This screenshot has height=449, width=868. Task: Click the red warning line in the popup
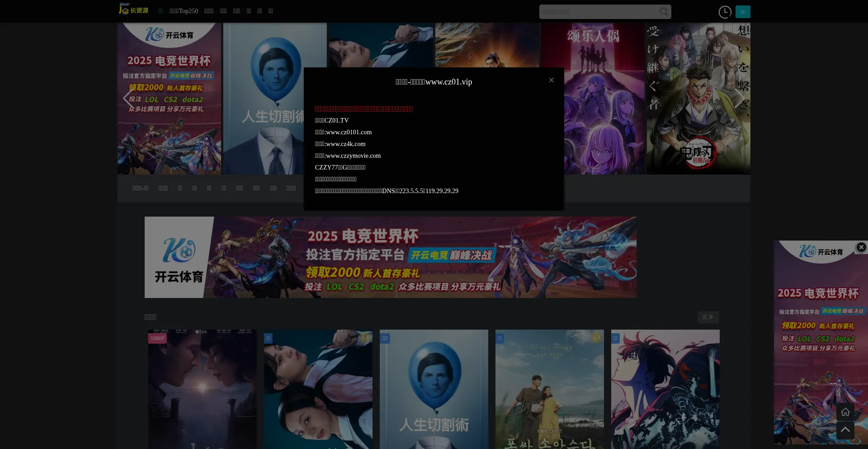(364, 109)
